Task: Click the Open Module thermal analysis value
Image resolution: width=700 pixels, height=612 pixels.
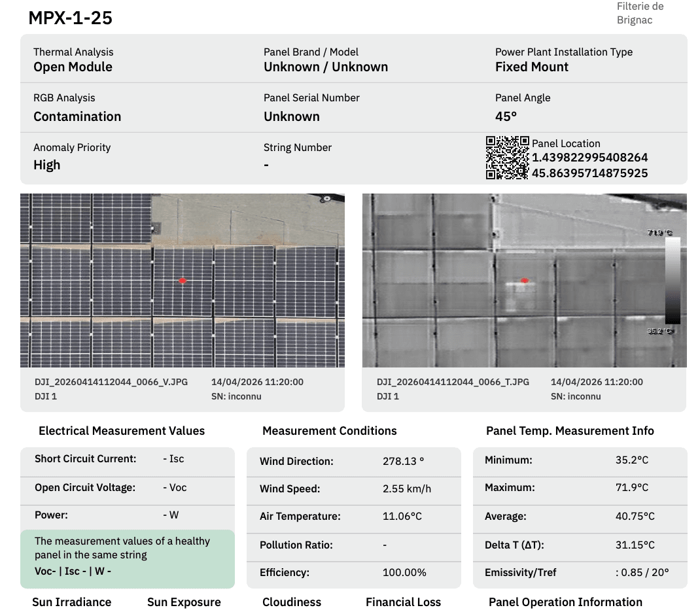Action: coord(73,67)
